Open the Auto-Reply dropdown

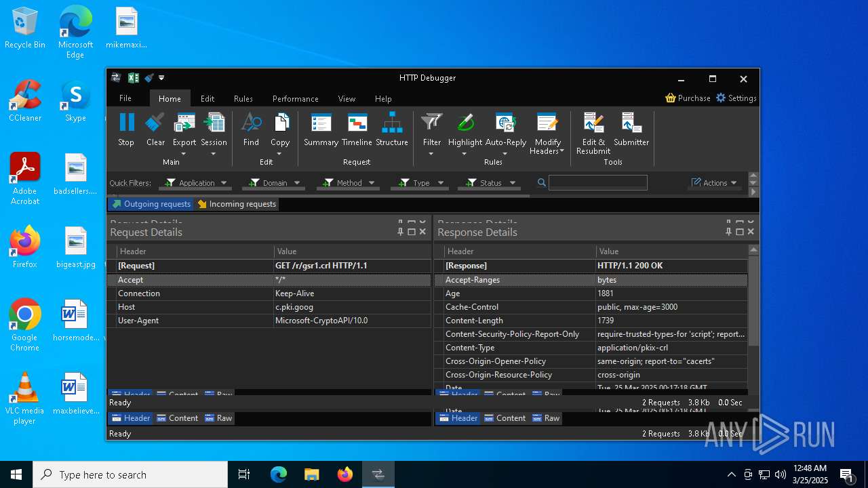click(505, 154)
